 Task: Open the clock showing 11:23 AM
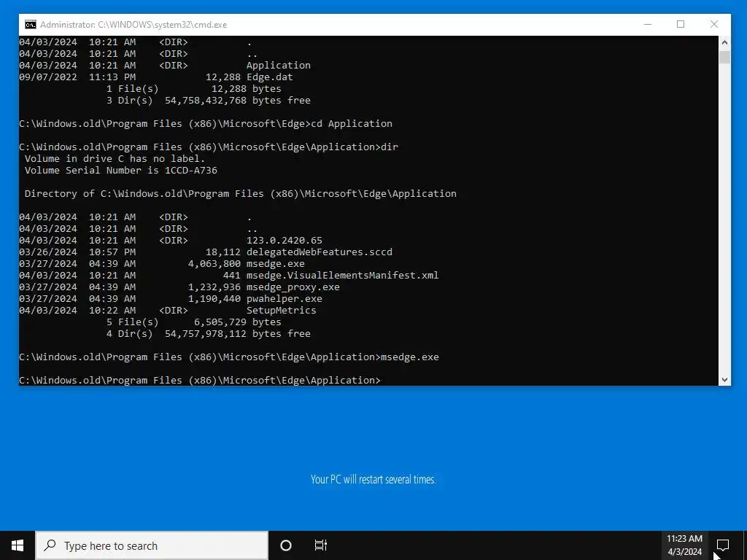point(684,539)
